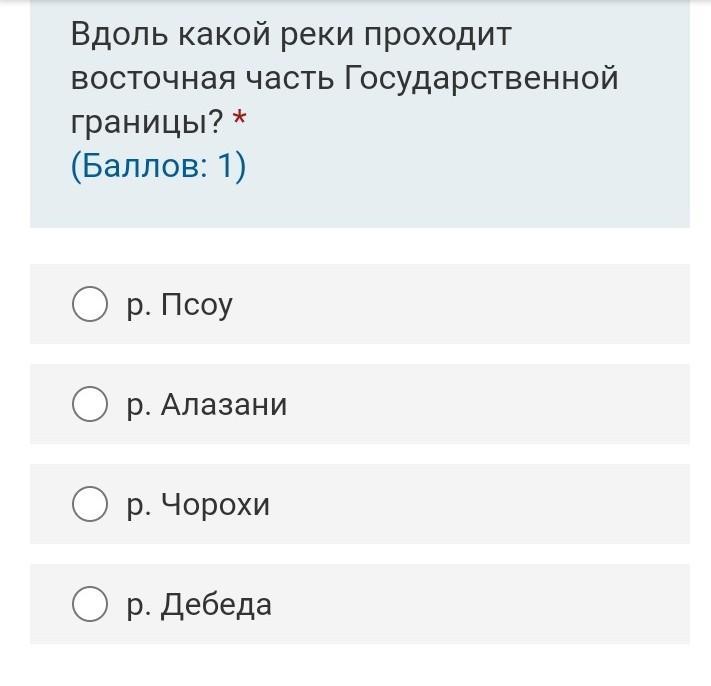Select the radio button for р. Чорохи
711x686 pixels.
(90, 504)
